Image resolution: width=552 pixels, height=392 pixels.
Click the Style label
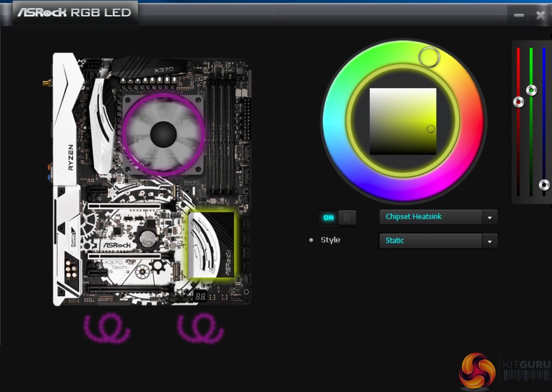pyautogui.click(x=330, y=240)
